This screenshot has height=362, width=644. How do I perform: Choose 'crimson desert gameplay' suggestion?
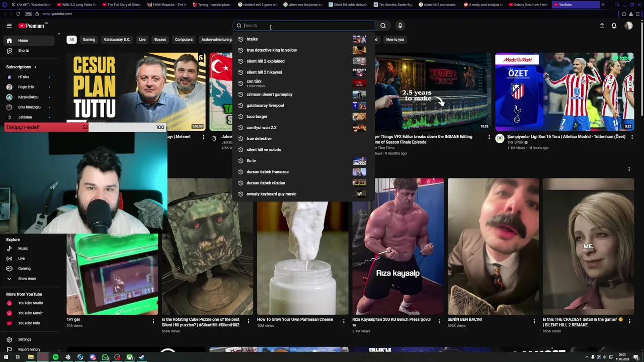303,95
